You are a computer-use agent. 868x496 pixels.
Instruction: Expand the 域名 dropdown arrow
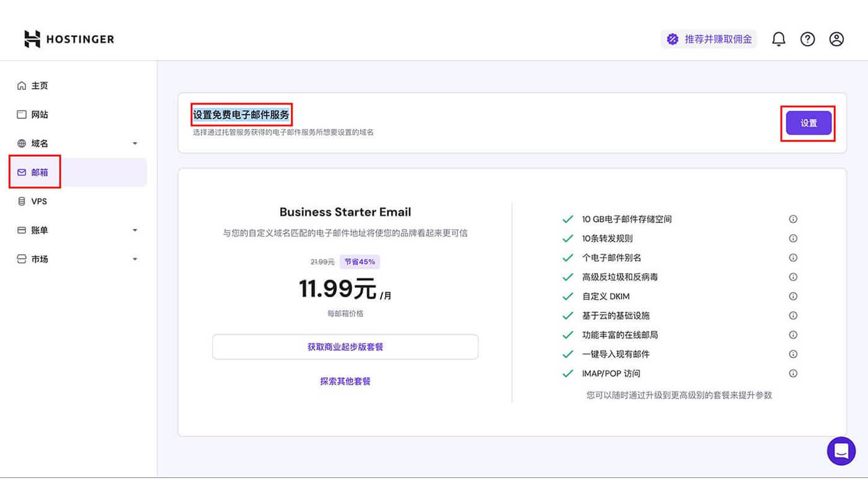(x=135, y=144)
